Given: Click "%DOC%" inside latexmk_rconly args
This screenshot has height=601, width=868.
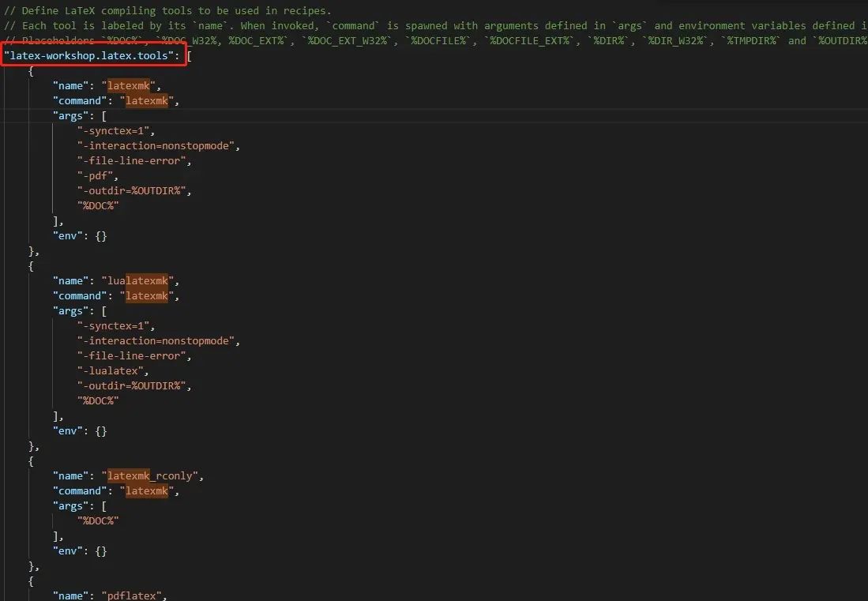Looking at the screenshot, I should pyautogui.click(x=97, y=520).
